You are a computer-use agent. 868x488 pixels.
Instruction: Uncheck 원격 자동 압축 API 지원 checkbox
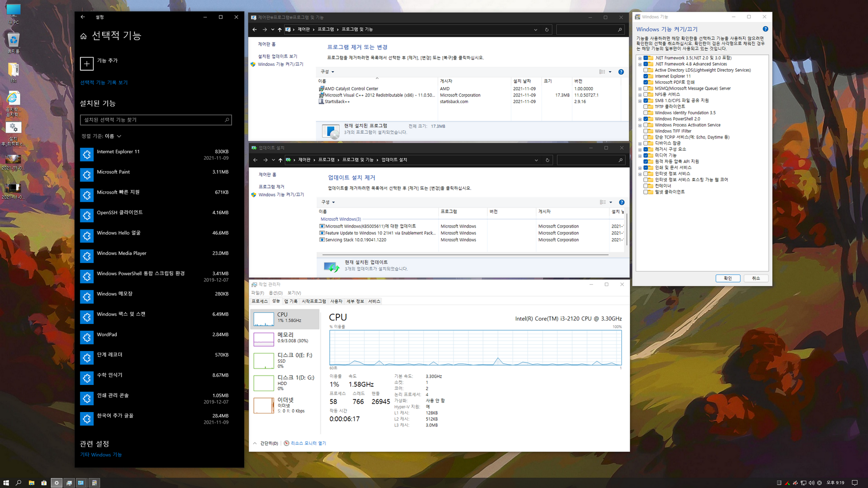(x=646, y=162)
